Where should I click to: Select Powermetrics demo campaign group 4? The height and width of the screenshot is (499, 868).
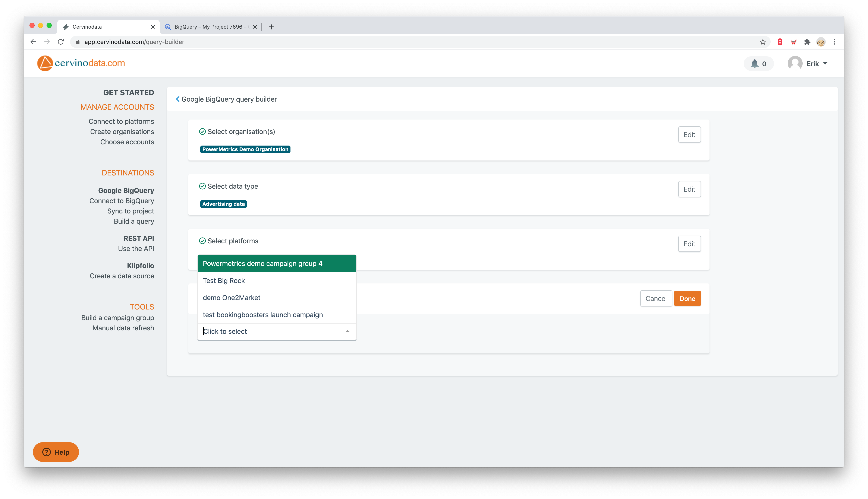(x=277, y=264)
